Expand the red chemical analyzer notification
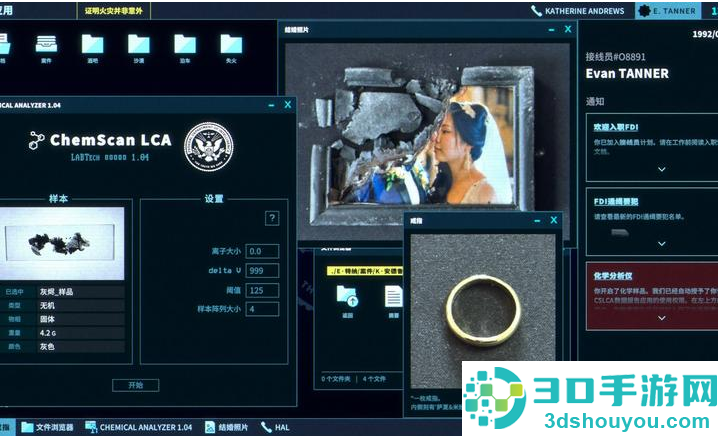 pos(661,318)
